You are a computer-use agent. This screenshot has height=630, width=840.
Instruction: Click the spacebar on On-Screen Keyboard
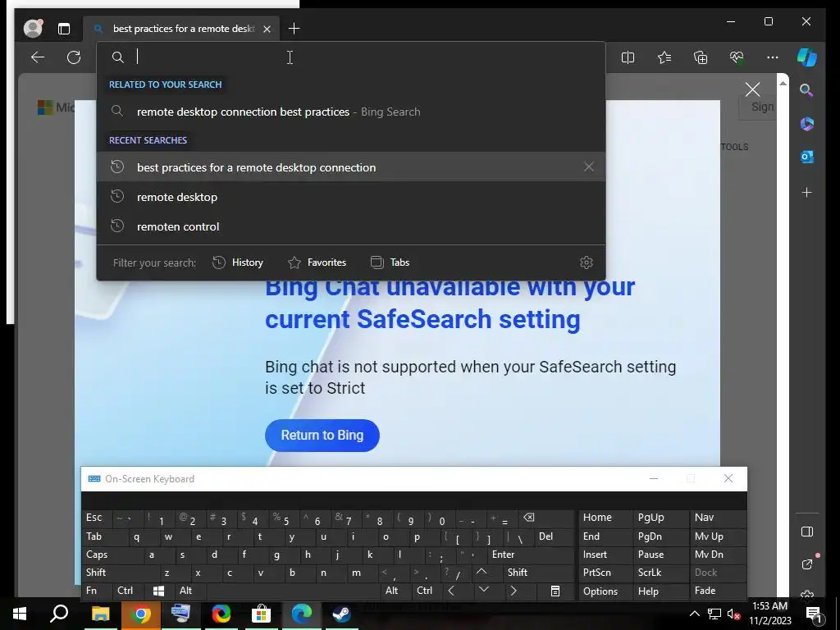pyautogui.click(x=293, y=591)
